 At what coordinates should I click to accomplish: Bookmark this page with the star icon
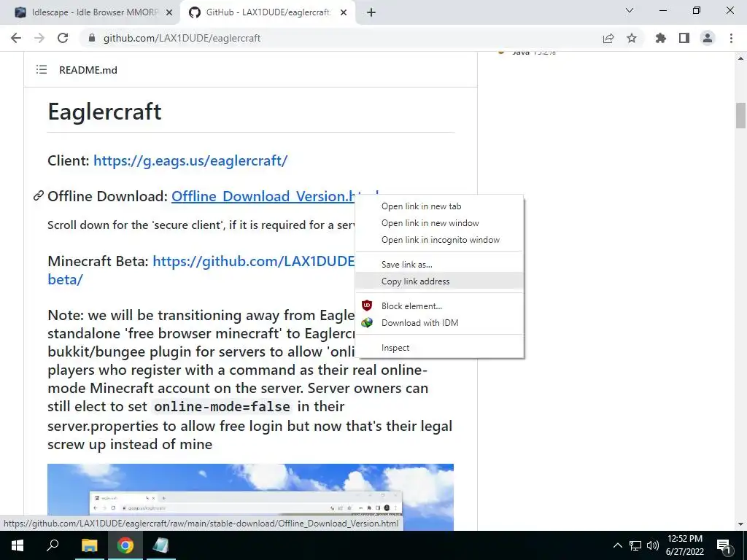(632, 38)
